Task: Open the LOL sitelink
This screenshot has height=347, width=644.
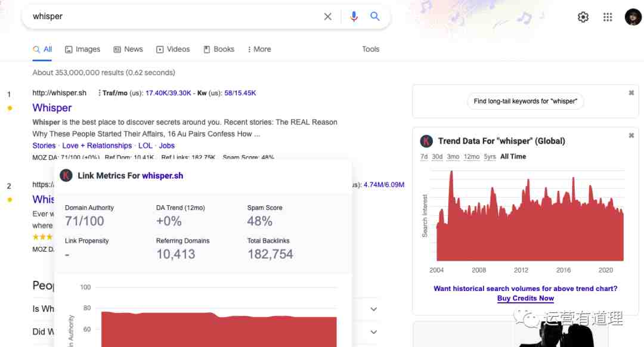Action: [145, 146]
